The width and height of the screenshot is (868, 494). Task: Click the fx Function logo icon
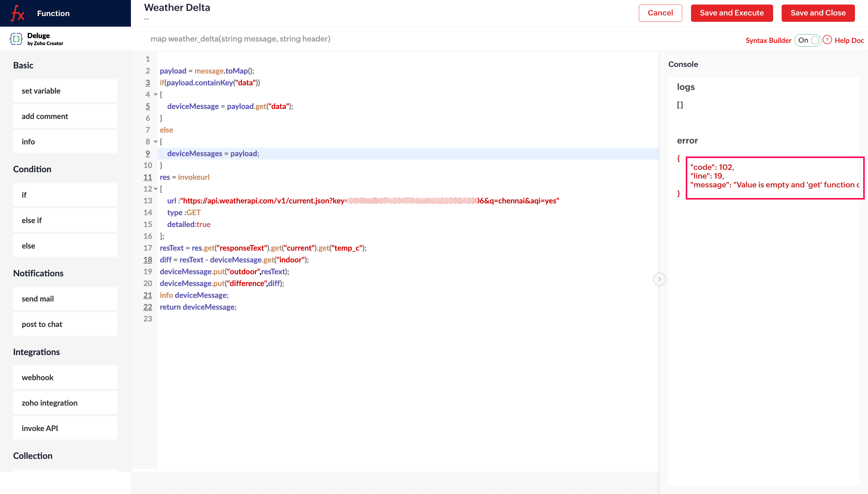tap(18, 13)
